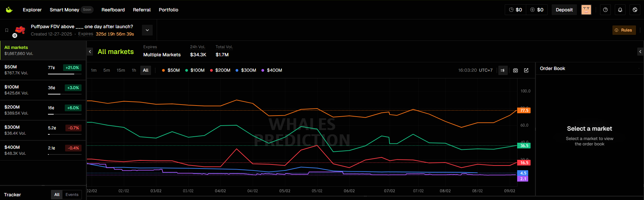This screenshot has width=644, height=200.
Task: Click the 77.5 orange price label
Action: (524, 111)
